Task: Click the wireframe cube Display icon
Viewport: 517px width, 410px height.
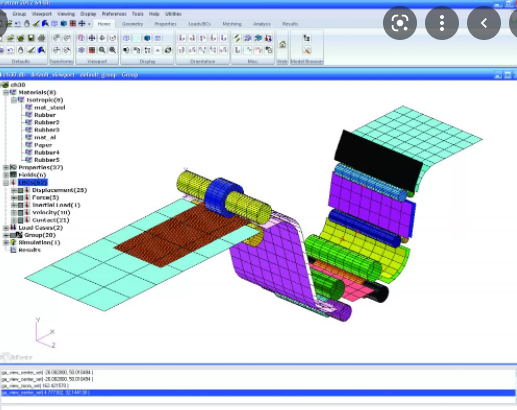Action: 126,38
